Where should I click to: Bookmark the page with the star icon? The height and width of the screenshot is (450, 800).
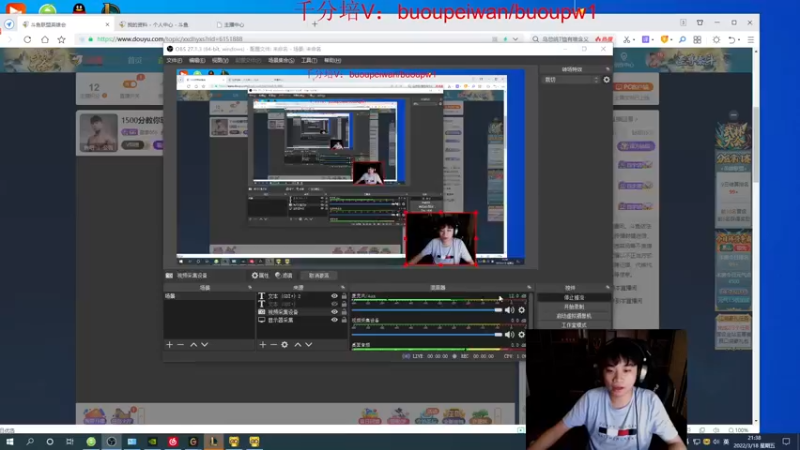click(x=62, y=39)
